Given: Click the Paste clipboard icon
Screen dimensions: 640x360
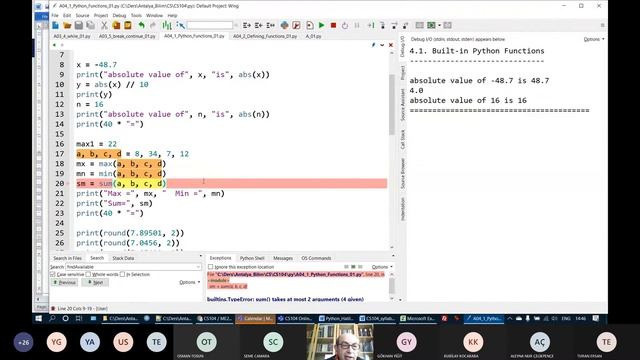Looking at the screenshot, I should [128, 25].
